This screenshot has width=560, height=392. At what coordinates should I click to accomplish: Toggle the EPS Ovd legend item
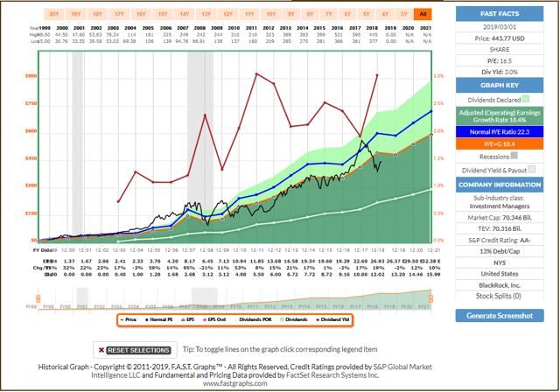[x=214, y=319]
